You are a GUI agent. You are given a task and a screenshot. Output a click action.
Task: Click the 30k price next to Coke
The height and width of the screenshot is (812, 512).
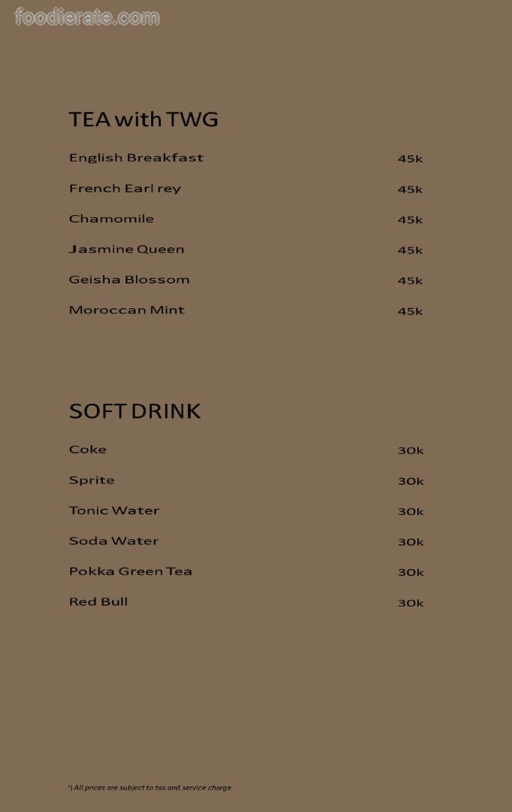[411, 451]
